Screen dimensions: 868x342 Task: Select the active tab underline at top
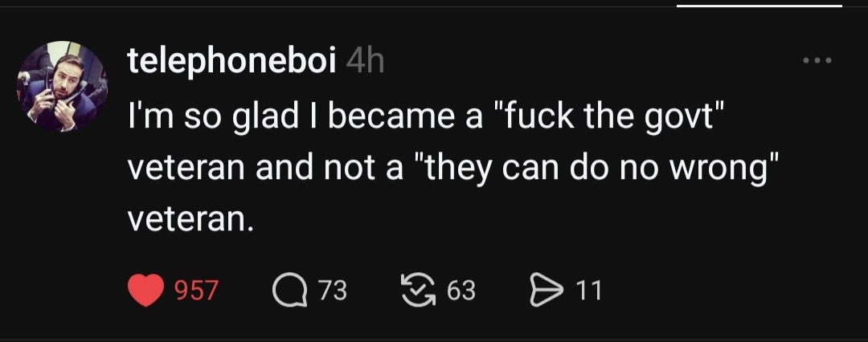pyautogui.click(x=759, y=6)
